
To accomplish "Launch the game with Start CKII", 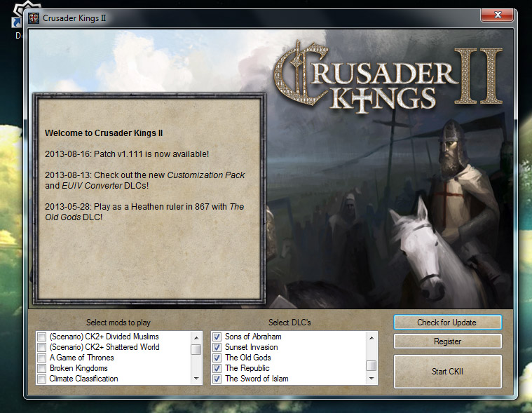I will (x=447, y=371).
